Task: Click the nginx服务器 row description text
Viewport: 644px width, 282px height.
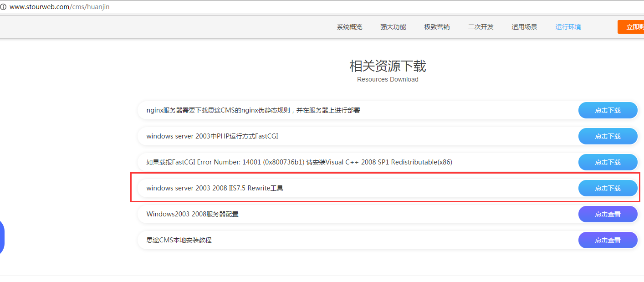Action: [x=253, y=110]
